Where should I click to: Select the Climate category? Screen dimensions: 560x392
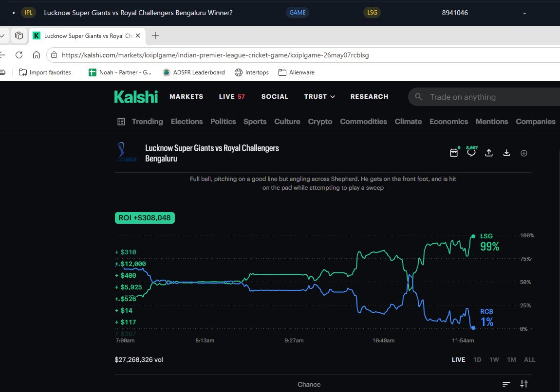tap(408, 122)
